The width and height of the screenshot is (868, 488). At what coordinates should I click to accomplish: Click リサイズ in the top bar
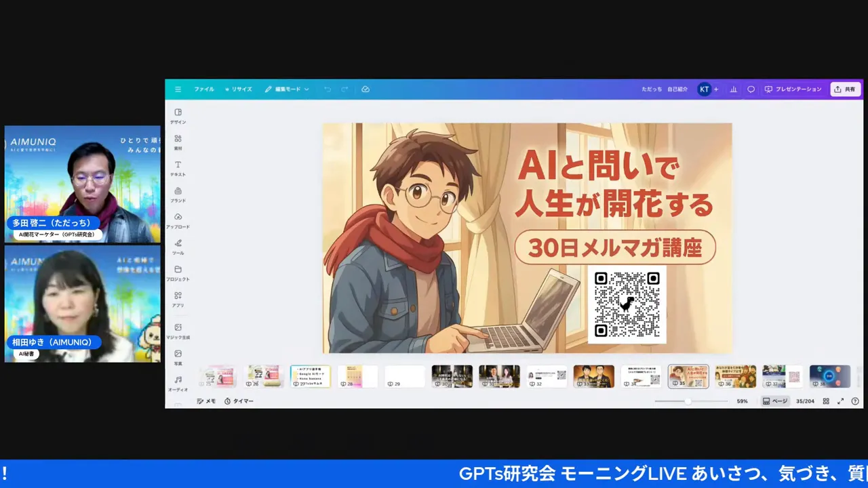tap(241, 89)
